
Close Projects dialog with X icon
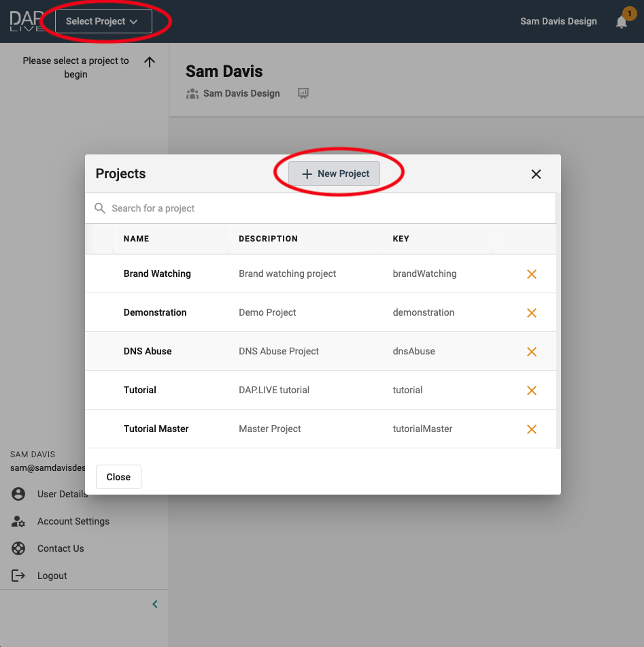tap(536, 174)
